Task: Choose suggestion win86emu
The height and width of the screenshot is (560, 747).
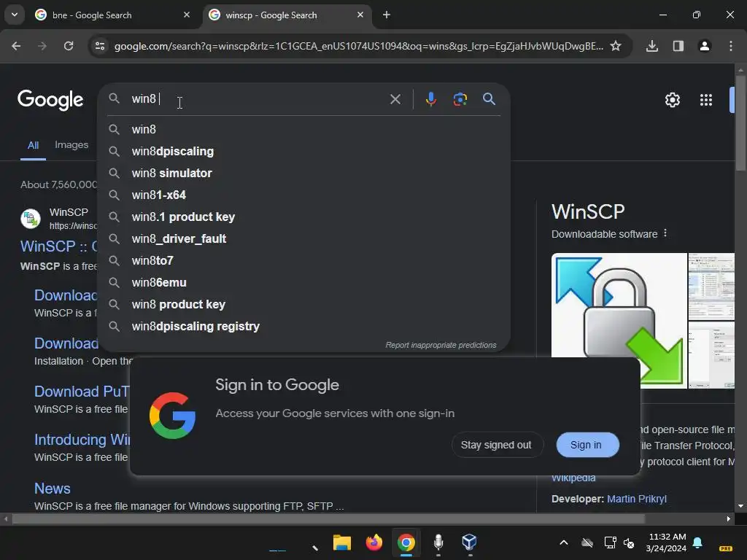Action: (x=303, y=282)
